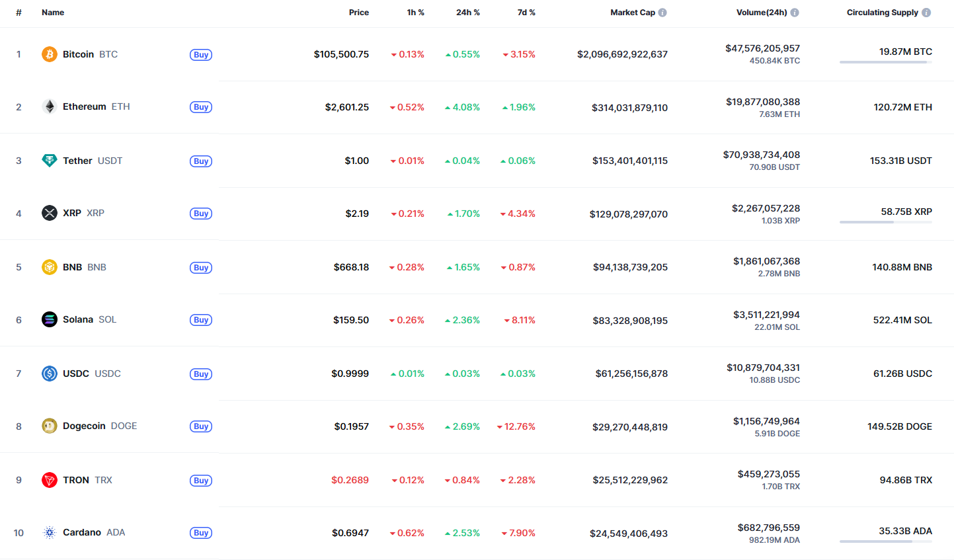Click the blue USDC logo icon
Screen dimensions: 954x560
click(50, 374)
